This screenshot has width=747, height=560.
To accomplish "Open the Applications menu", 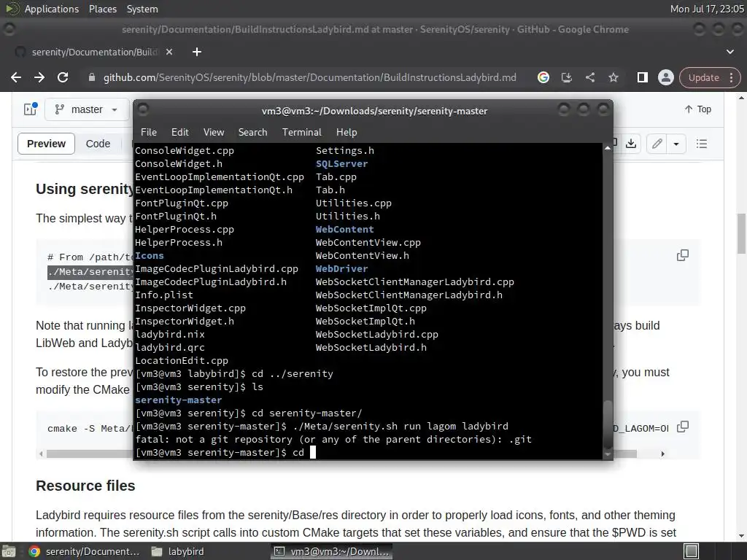I will tap(52, 9).
